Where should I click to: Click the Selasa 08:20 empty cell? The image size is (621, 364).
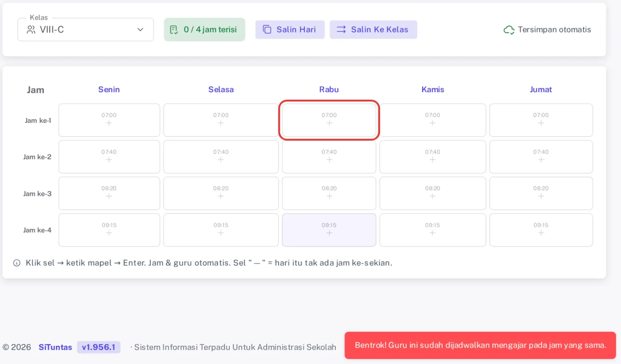221,193
